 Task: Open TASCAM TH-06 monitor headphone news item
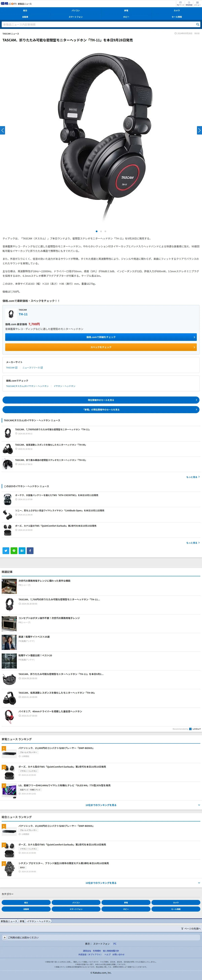point(101,449)
